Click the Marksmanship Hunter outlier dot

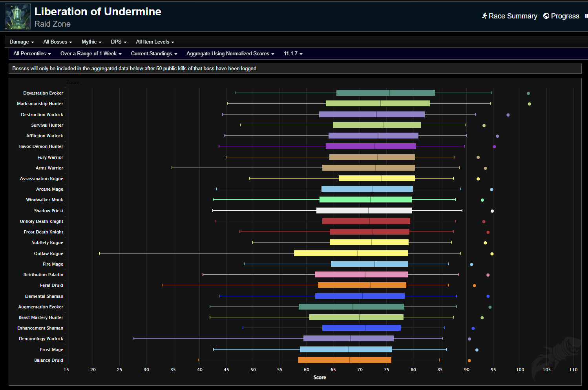(x=530, y=104)
